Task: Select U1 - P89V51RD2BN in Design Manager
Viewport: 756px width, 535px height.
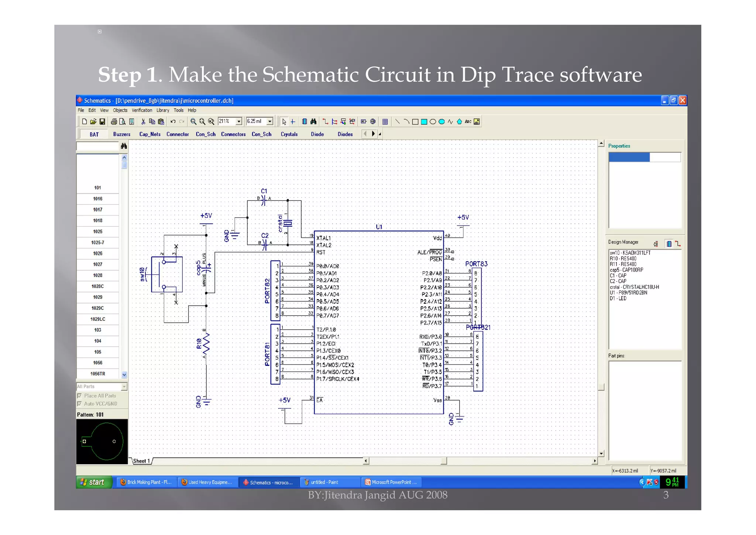Action: pos(629,293)
